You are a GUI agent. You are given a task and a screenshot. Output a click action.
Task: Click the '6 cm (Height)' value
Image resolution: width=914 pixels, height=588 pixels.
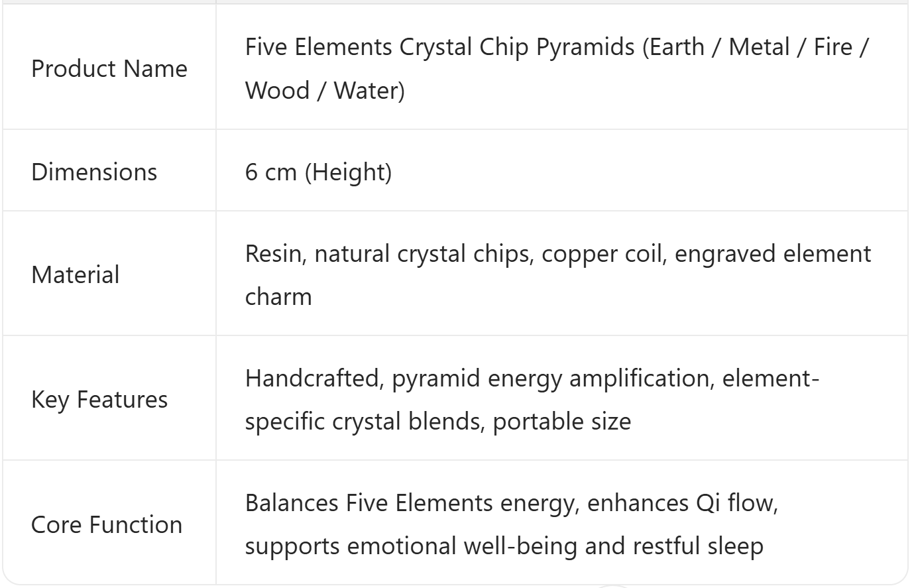point(318,172)
